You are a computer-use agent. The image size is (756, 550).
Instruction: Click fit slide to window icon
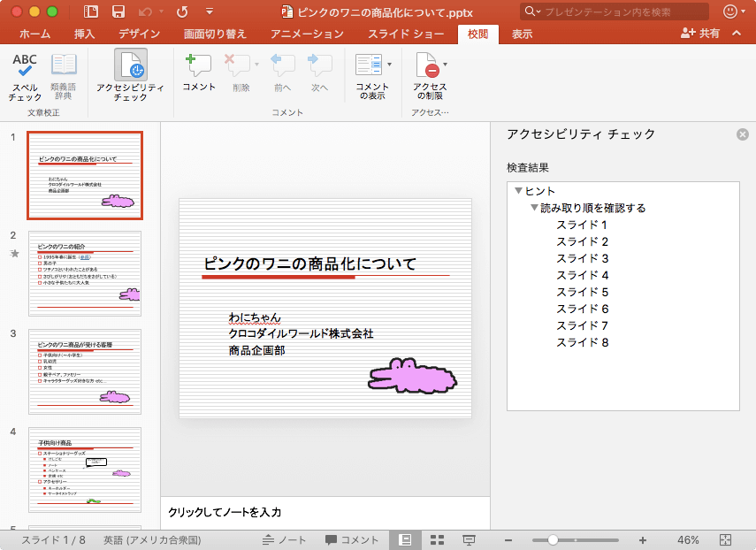point(726,539)
